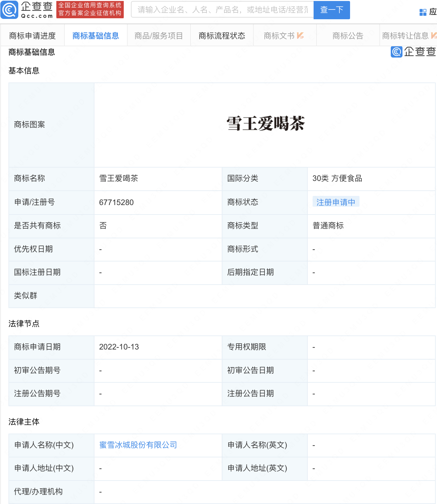The height and width of the screenshot is (504, 437).
Task: Click the 商标图案 row label
Action: 29,125
